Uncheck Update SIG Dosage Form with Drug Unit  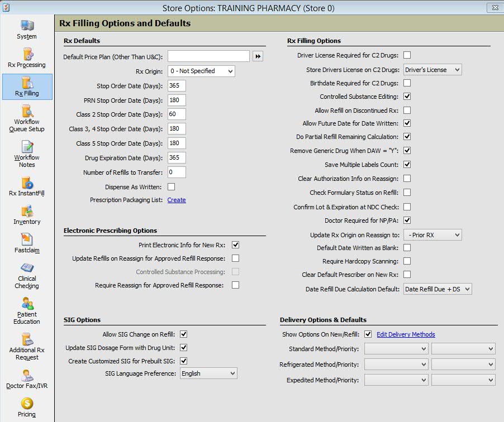coord(183,348)
